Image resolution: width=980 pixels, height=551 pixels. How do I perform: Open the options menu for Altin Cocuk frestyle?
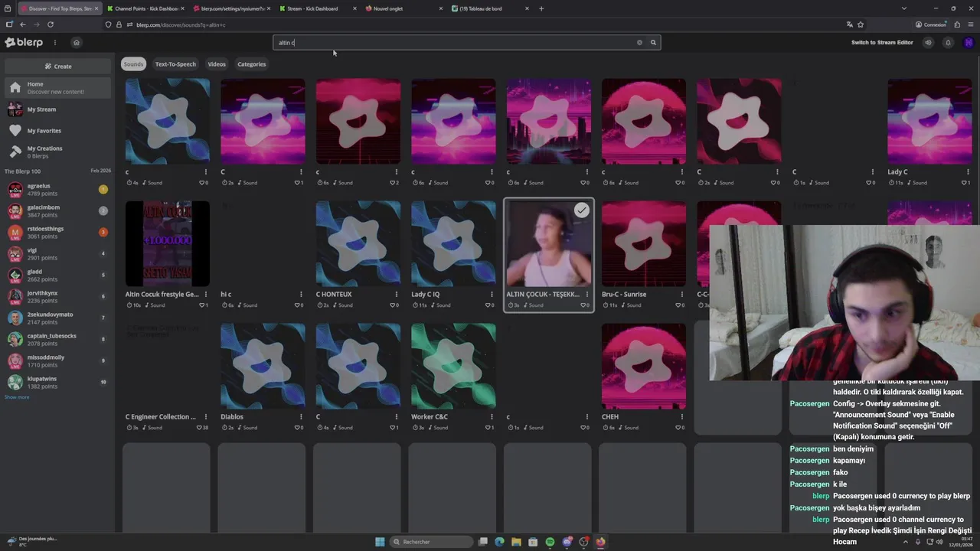click(205, 295)
